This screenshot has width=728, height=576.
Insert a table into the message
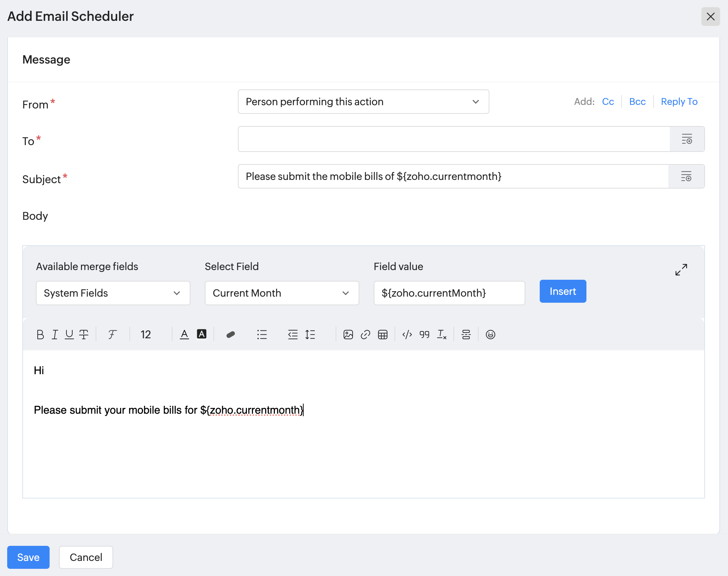coord(383,335)
